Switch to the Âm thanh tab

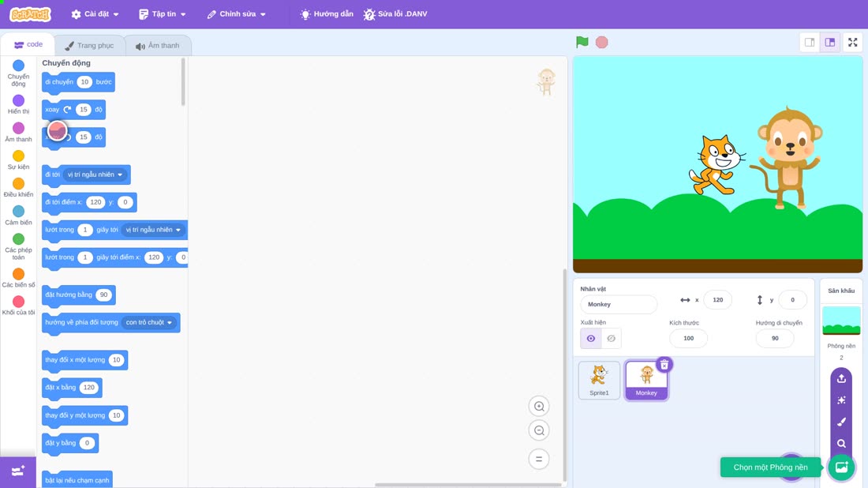point(158,46)
